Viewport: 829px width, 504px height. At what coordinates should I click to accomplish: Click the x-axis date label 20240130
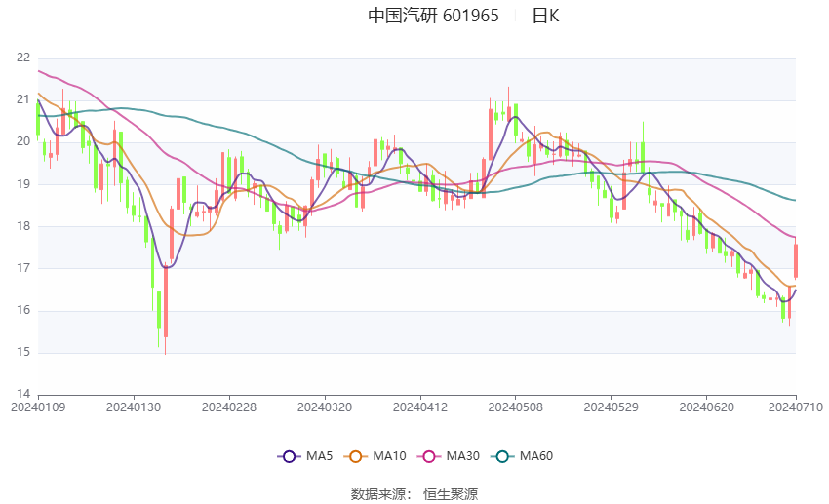(x=134, y=407)
